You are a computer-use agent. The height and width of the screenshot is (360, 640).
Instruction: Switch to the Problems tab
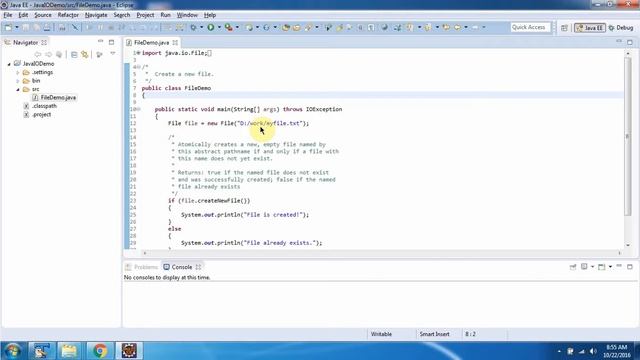(141, 267)
